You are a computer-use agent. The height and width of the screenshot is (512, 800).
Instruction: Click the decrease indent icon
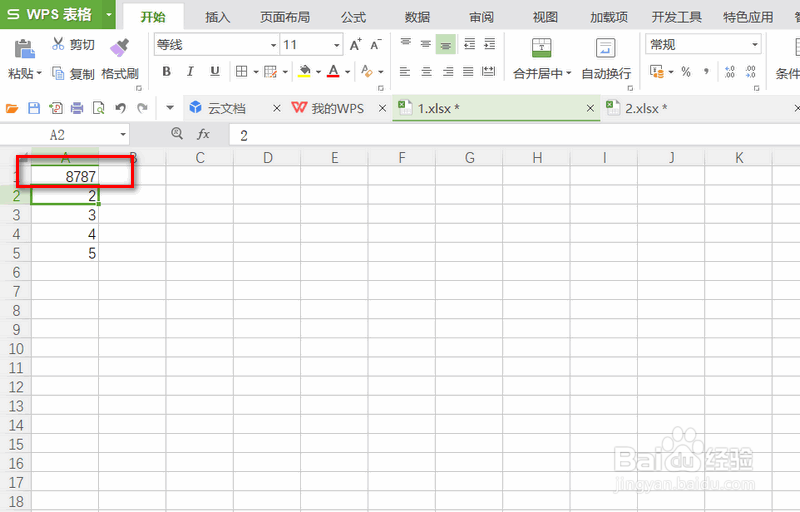click(x=469, y=44)
